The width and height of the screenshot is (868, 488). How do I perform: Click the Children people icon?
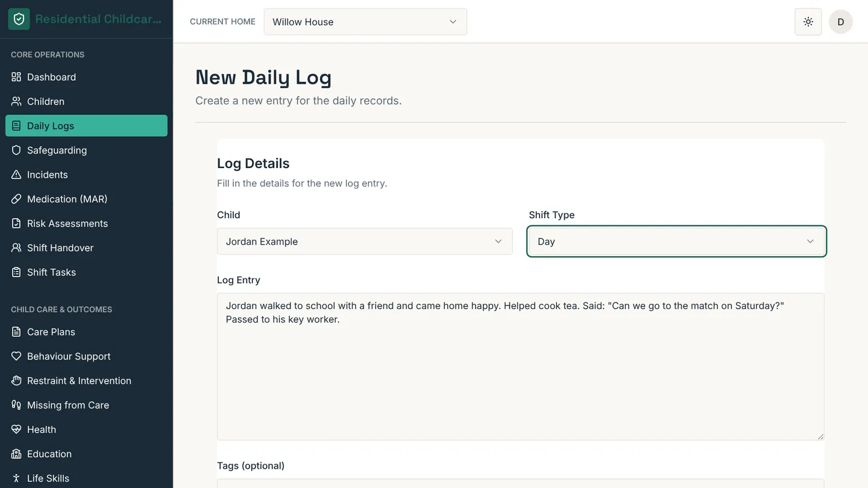click(x=16, y=101)
